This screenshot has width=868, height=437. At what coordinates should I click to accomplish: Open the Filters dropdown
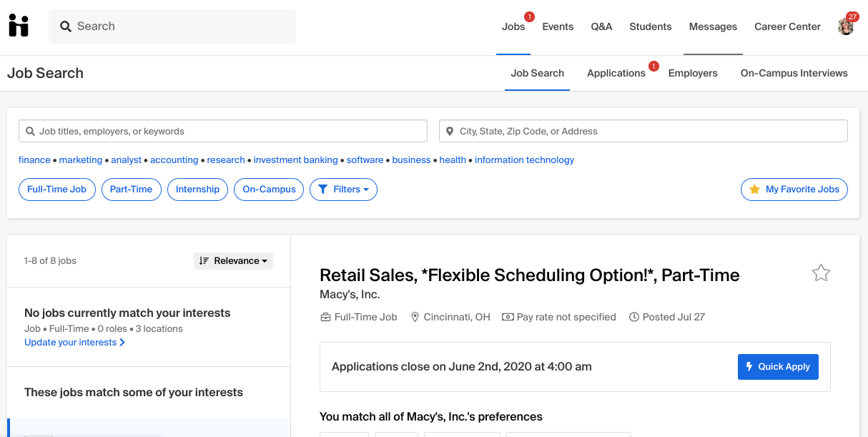(x=343, y=190)
